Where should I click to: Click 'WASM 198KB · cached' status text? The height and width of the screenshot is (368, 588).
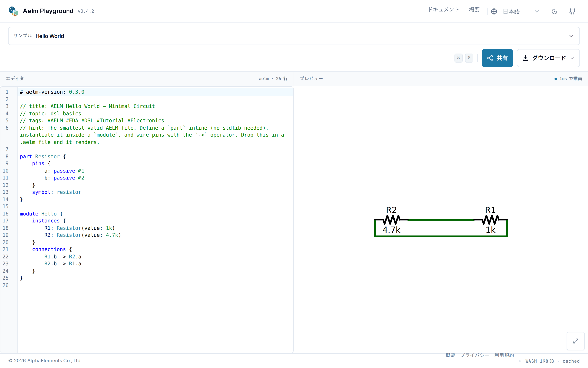click(x=552, y=361)
